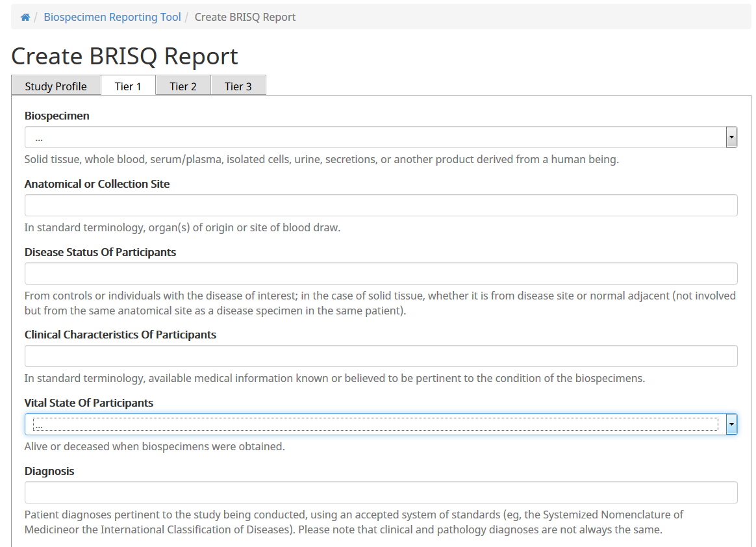Click help text about available medical information
Screen dimensions: 756x547
click(334, 378)
